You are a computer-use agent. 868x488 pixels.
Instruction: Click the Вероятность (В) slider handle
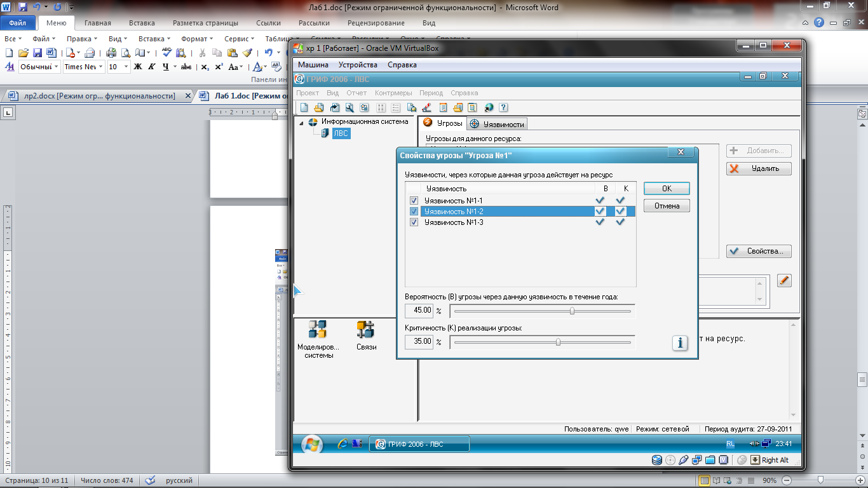(573, 311)
